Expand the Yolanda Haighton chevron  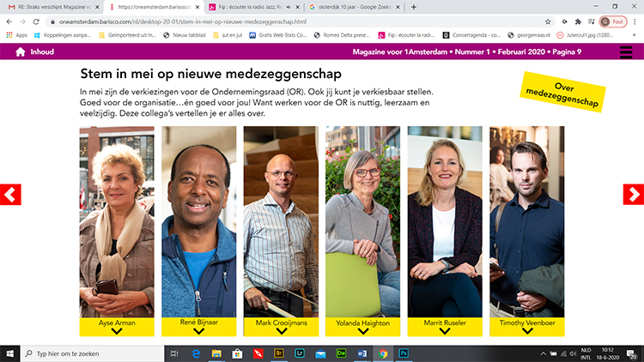coord(363,331)
